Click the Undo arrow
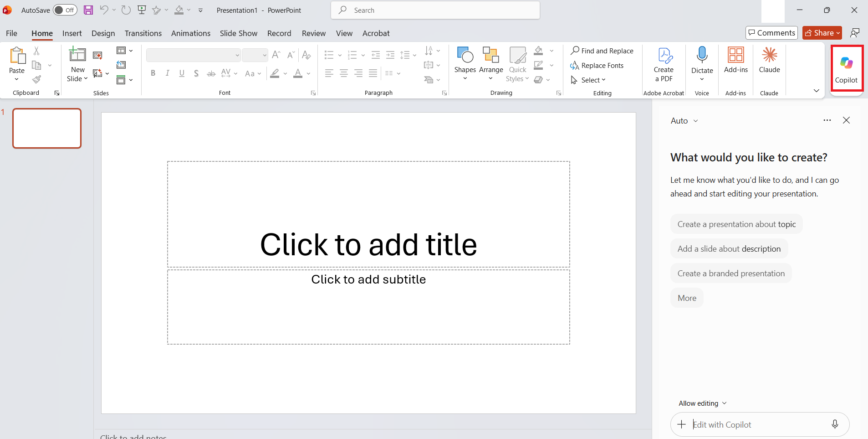This screenshot has height=439, width=868. coord(104,10)
